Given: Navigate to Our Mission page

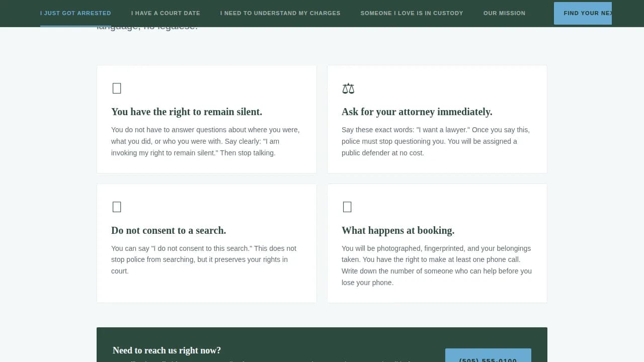Looking at the screenshot, I should pyautogui.click(x=504, y=13).
